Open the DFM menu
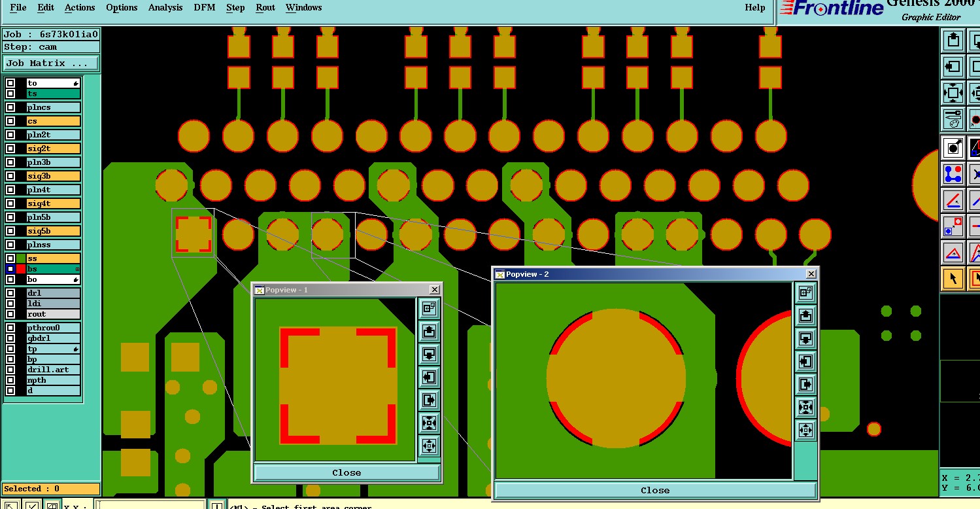Image resolution: width=980 pixels, height=509 pixels. click(x=205, y=8)
